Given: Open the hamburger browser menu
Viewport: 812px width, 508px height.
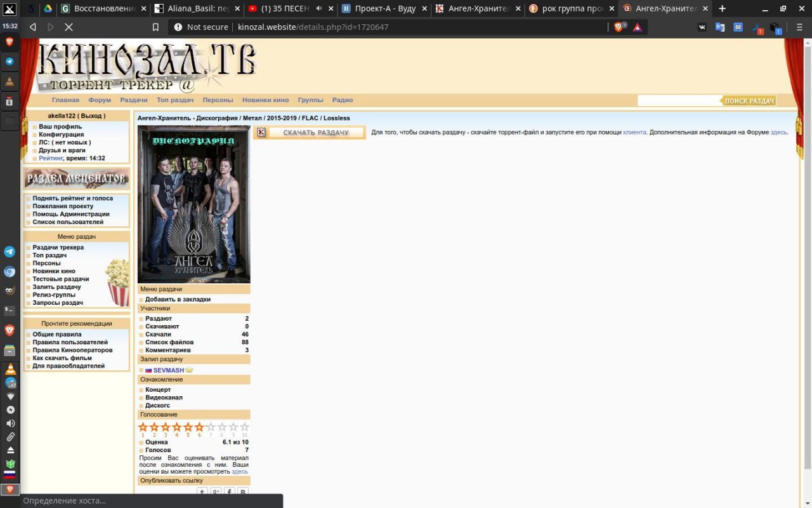Looking at the screenshot, I should (799, 27).
